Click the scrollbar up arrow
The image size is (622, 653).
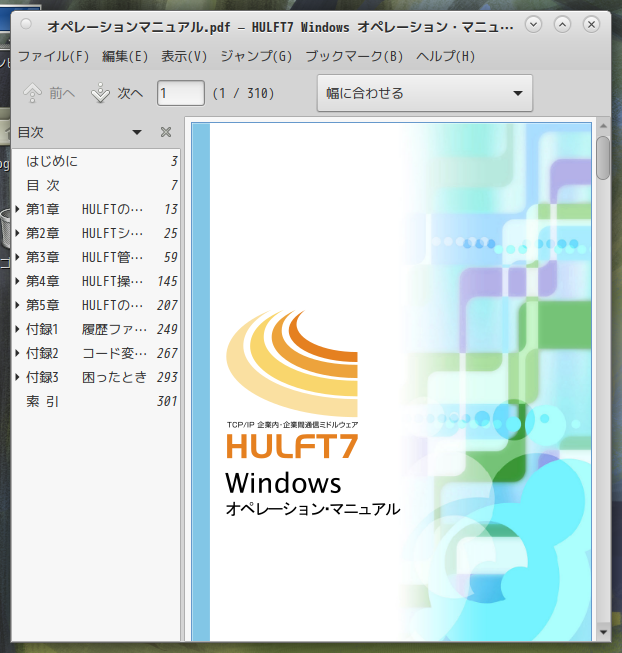click(603, 126)
